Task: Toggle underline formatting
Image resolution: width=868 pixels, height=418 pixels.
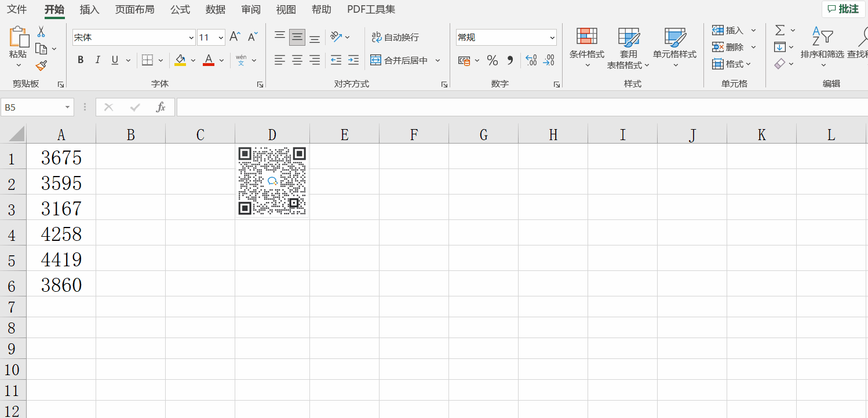Action: pos(114,60)
